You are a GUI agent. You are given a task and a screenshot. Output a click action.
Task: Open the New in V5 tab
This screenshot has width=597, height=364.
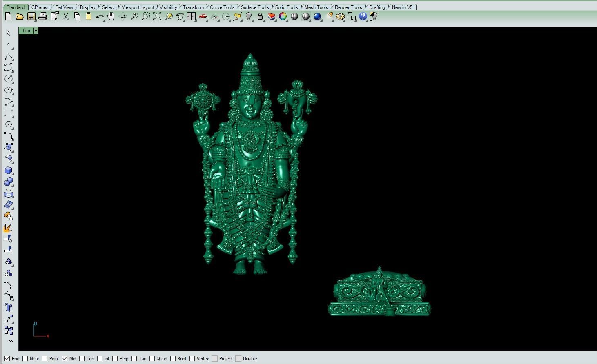coord(402,7)
